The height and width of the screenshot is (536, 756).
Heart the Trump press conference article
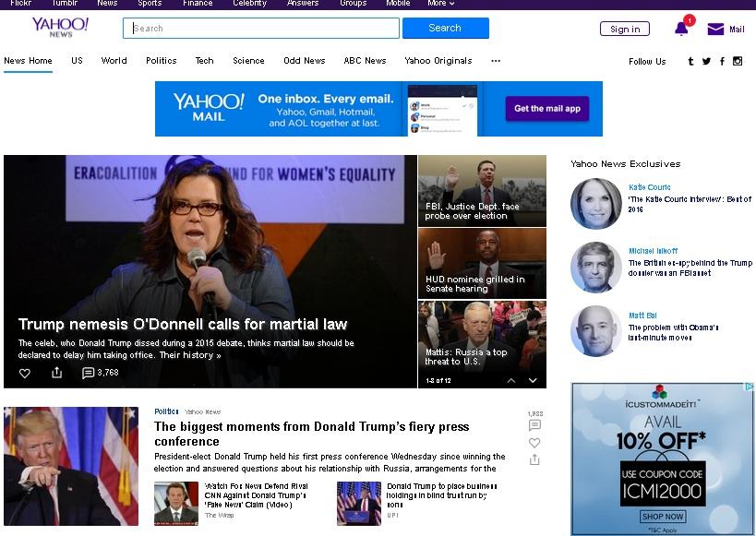(x=534, y=443)
